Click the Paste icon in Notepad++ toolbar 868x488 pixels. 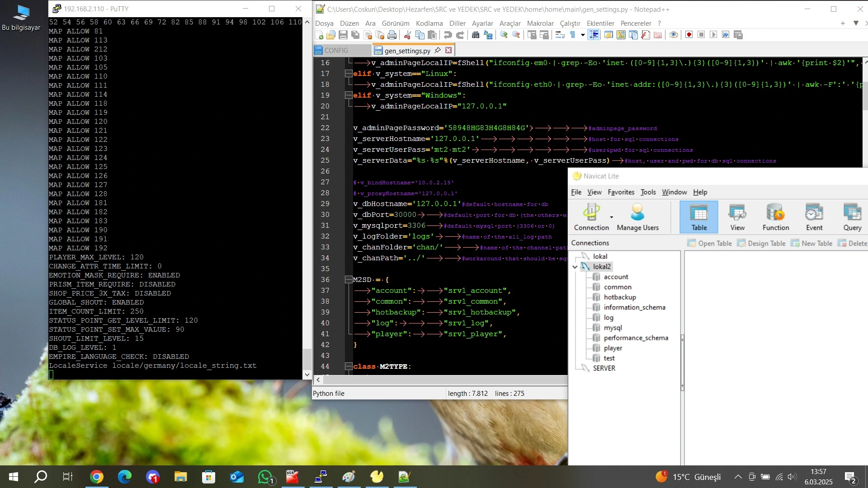[432, 35]
